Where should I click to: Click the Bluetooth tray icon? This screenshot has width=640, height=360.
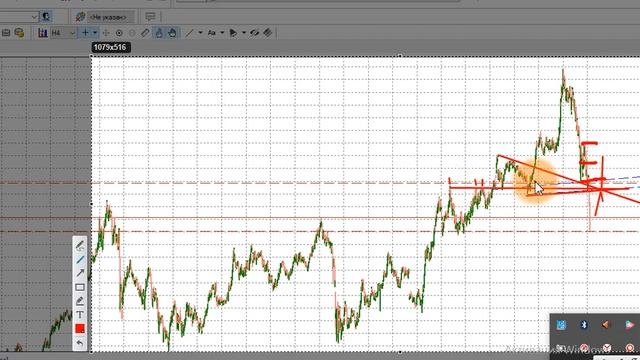[x=584, y=325]
